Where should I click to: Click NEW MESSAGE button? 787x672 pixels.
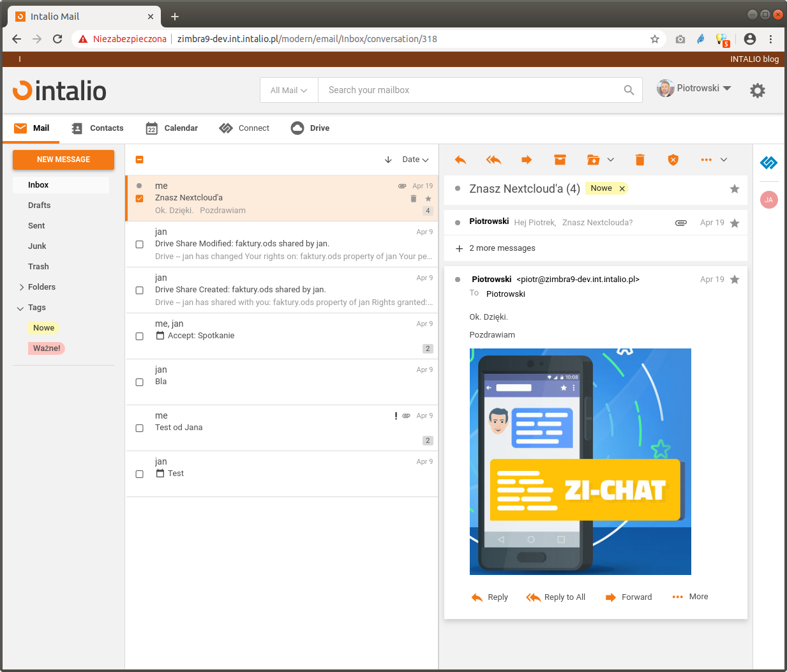coord(63,160)
